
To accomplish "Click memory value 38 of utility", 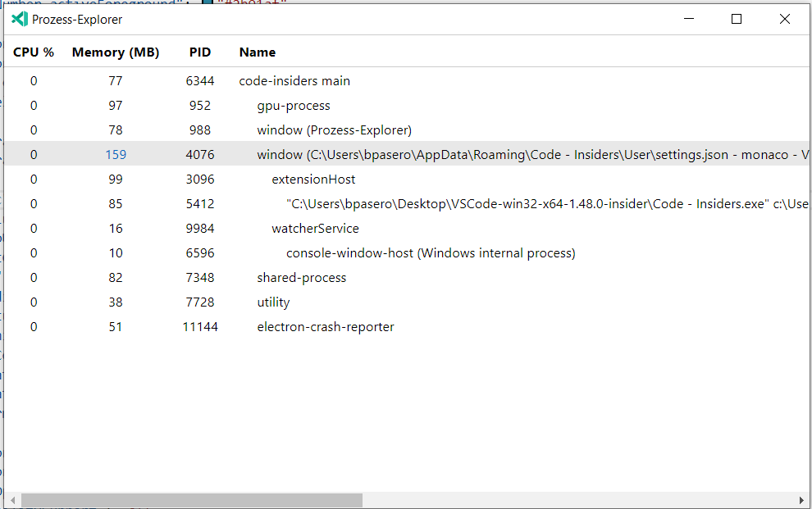I will tap(116, 302).
